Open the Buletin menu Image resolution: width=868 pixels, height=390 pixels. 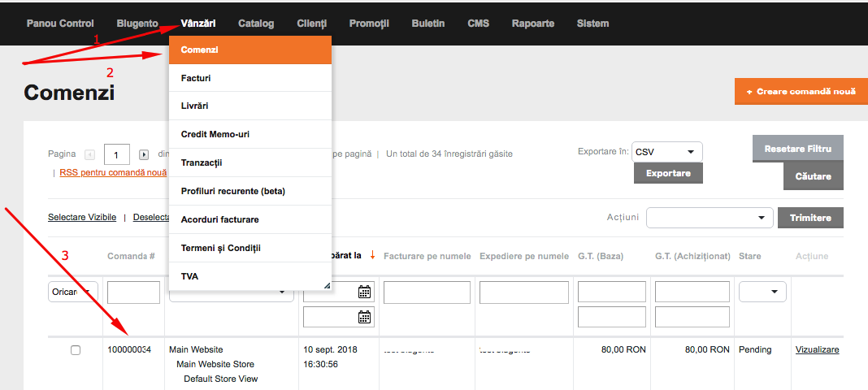click(x=428, y=24)
